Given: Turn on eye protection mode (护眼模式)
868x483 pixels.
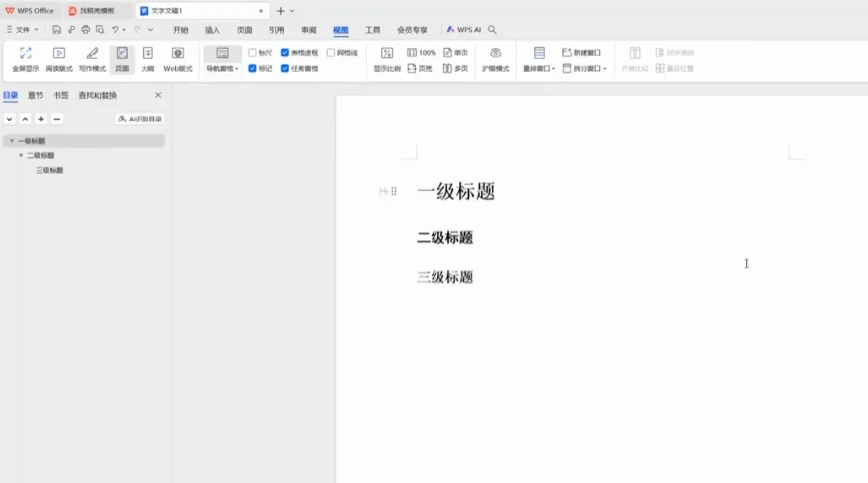Looking at the screenshot, I should coord(496,59).
